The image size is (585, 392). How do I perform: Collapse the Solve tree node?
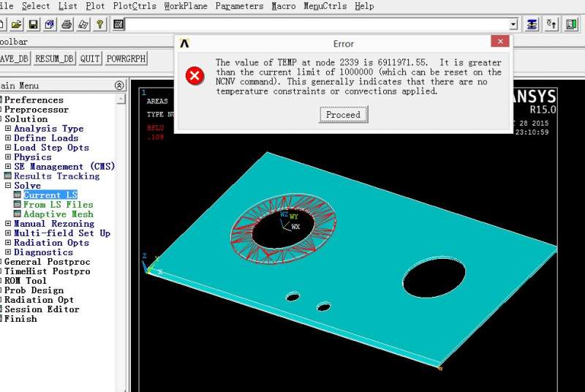point(8,185)
